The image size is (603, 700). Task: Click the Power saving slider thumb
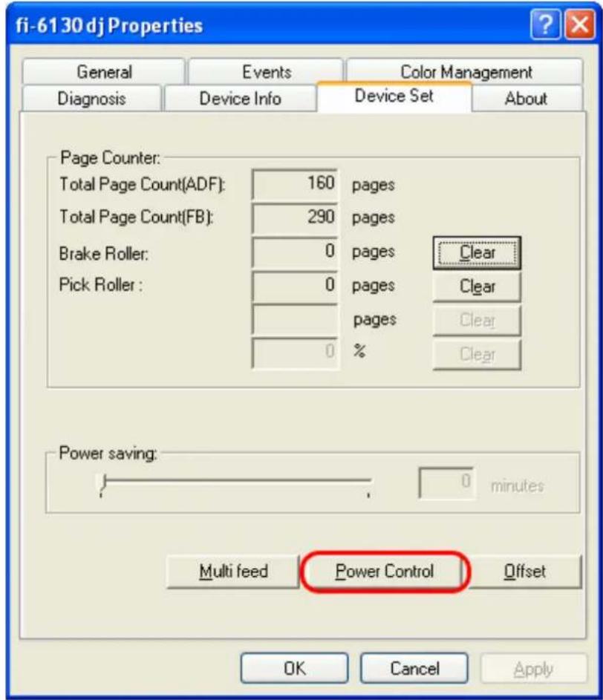click(103, 483)
